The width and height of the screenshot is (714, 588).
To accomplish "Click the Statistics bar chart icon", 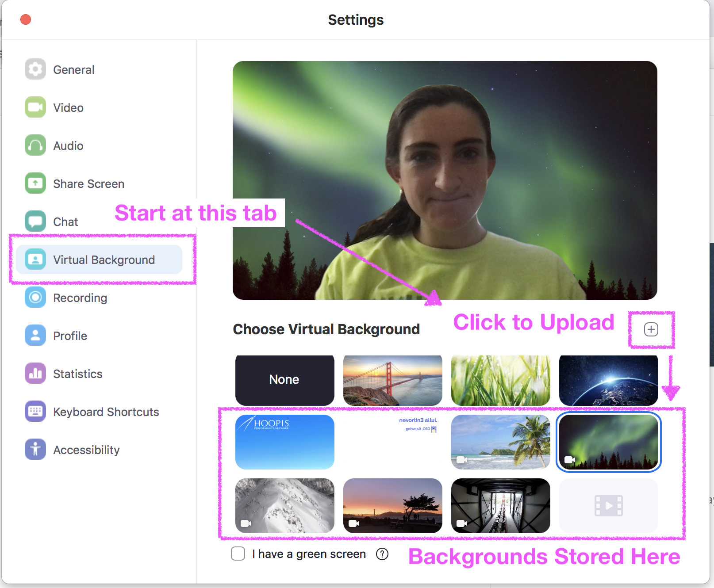I will click(35, 374).
